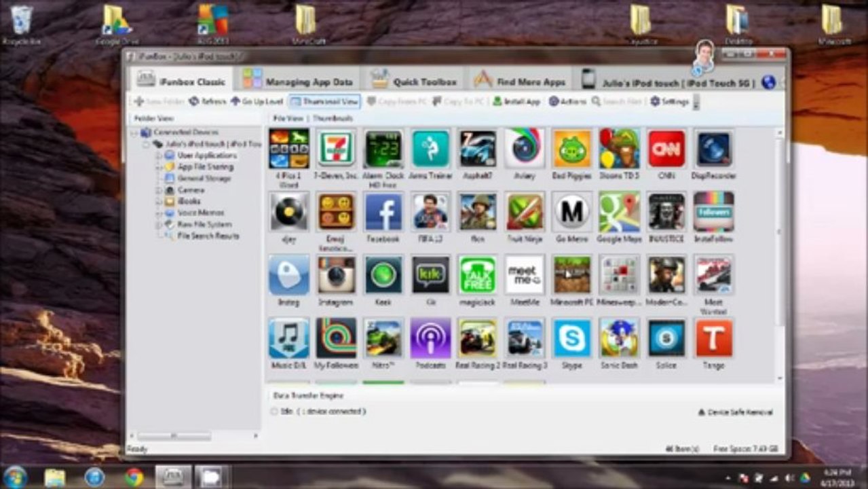
Task: Select the Real Racing 2 app icon
Action: (478, 338)
